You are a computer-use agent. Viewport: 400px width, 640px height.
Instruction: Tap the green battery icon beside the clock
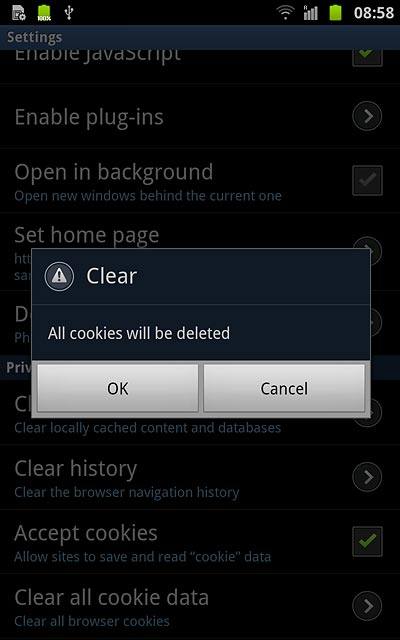(336, 12)
